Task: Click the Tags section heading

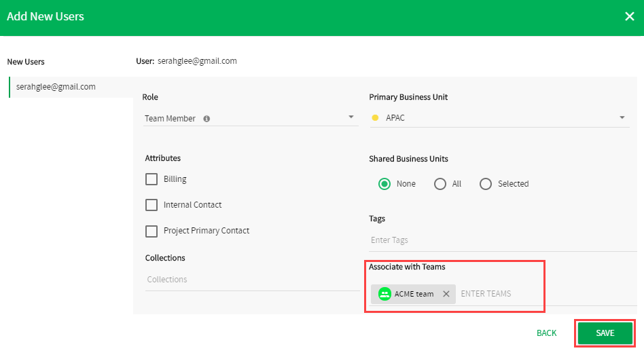Action: pos(376,219)
